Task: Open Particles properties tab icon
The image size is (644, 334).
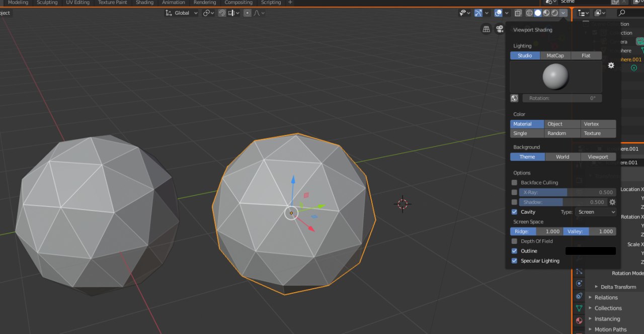Action: 579,271
